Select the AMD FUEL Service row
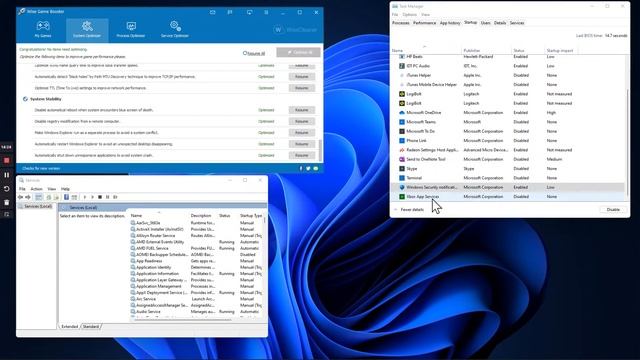This screenshot has height=360, width=640. 196,248
